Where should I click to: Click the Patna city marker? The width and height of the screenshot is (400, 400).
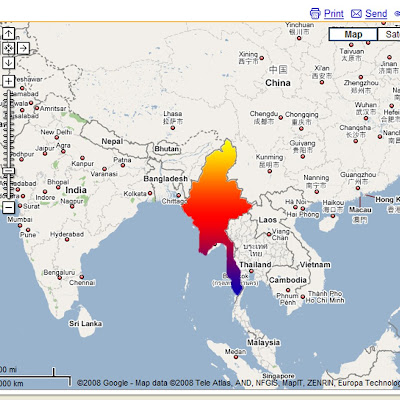123,165
